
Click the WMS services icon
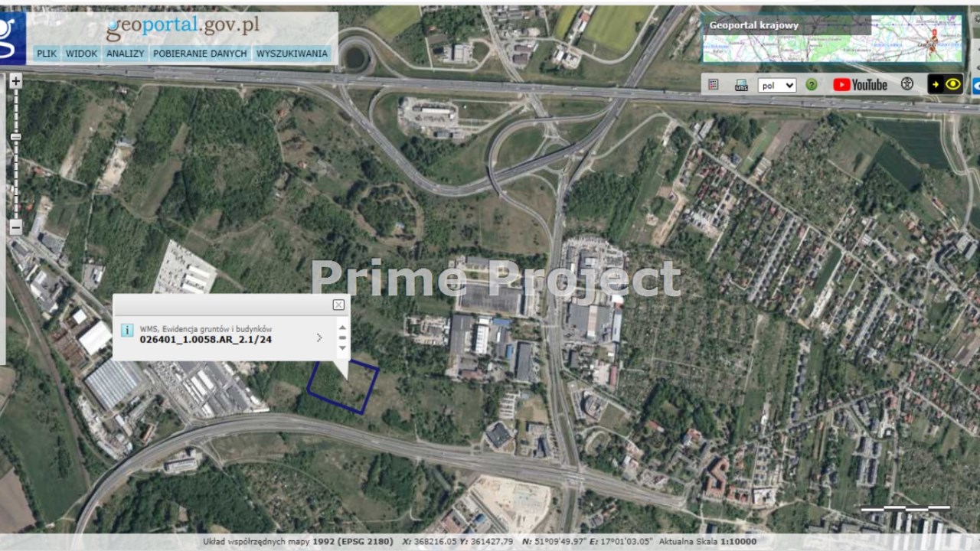(741, 85)
